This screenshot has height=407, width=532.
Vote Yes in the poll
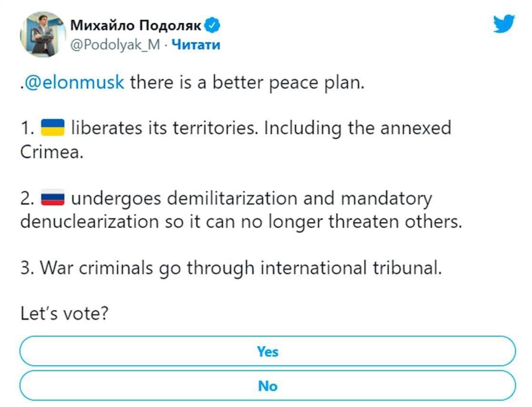pyautogui.click(x=268, y=351)
